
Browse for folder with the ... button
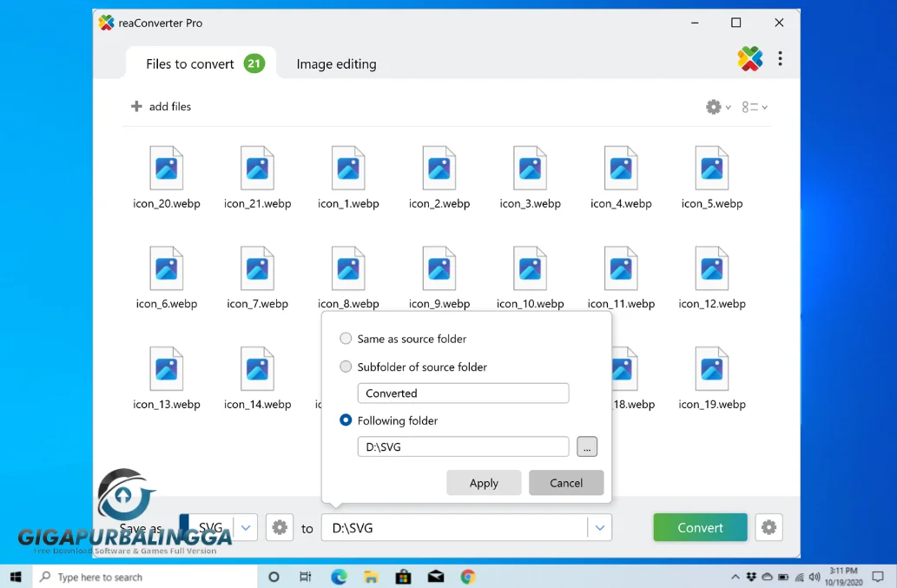(x=587, y=446)
